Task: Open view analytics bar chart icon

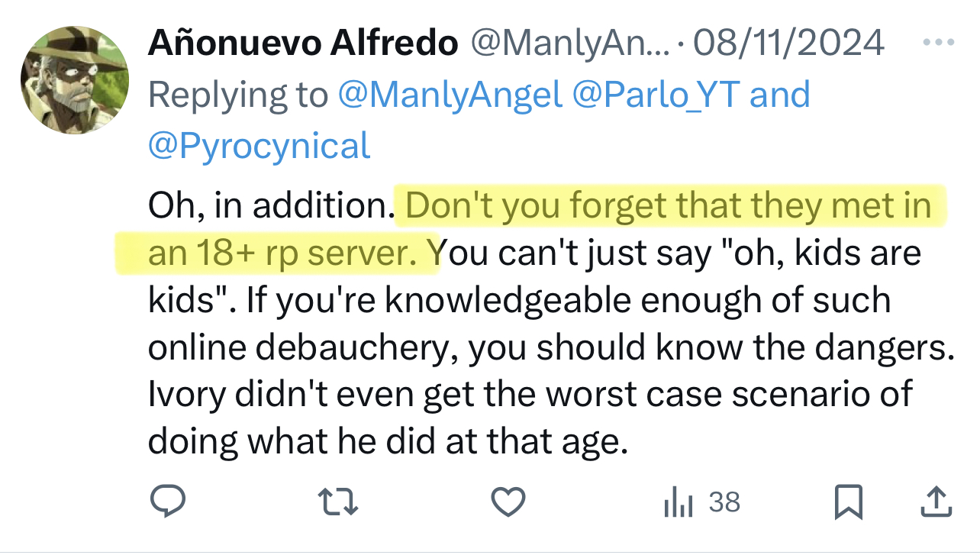Action: pos(678,502)
